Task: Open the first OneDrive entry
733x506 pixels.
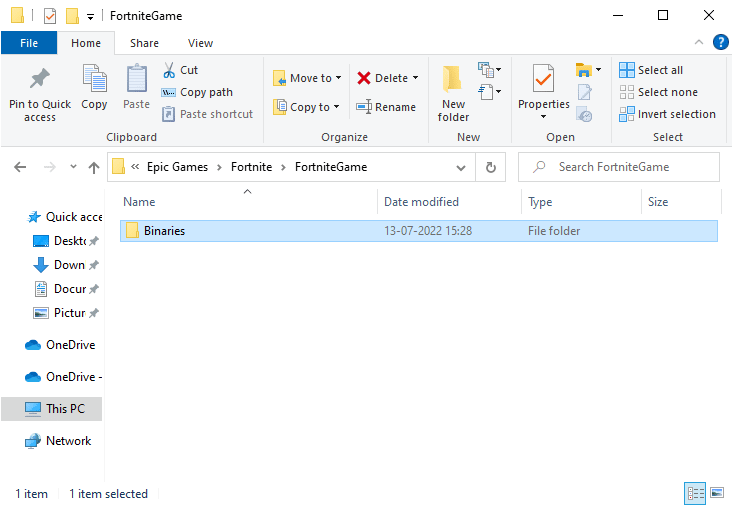Action: (x=60, y=345)
